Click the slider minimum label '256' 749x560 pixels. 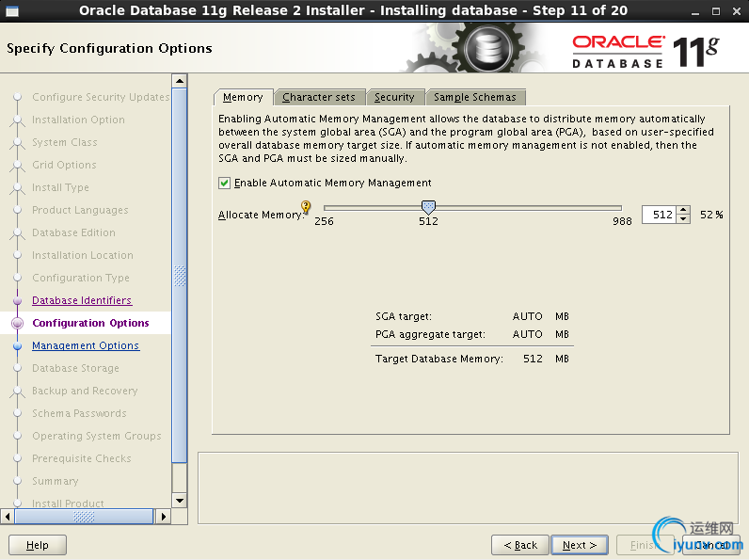324,221
